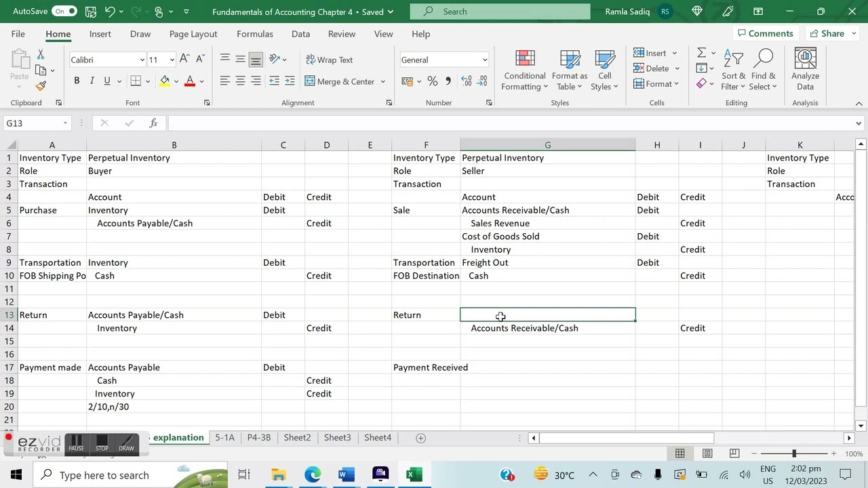868x488 pixels.
Task: Toggle Underline formatting
Action: point(107,81)
